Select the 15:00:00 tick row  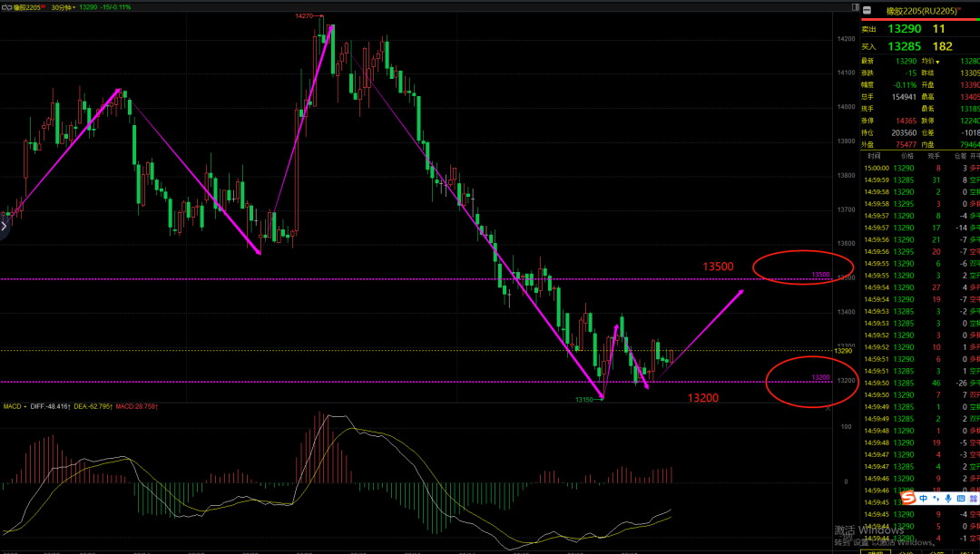click(x=920, y=168)
